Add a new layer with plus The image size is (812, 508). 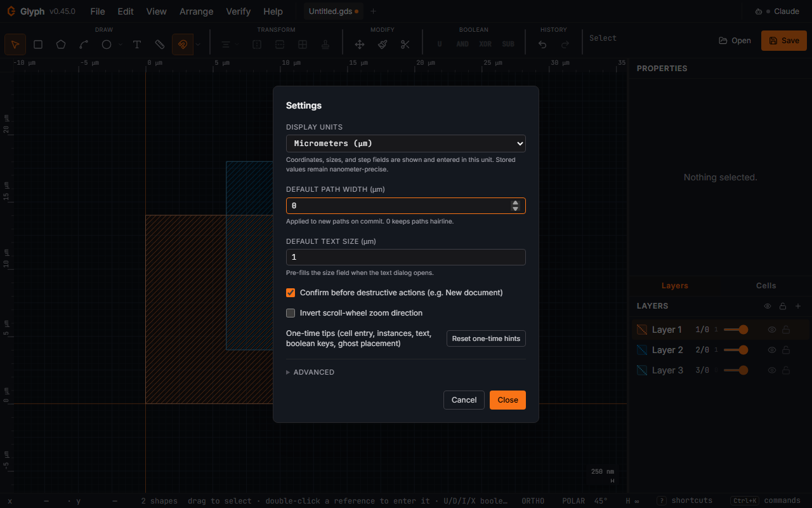tap(798, 306)
